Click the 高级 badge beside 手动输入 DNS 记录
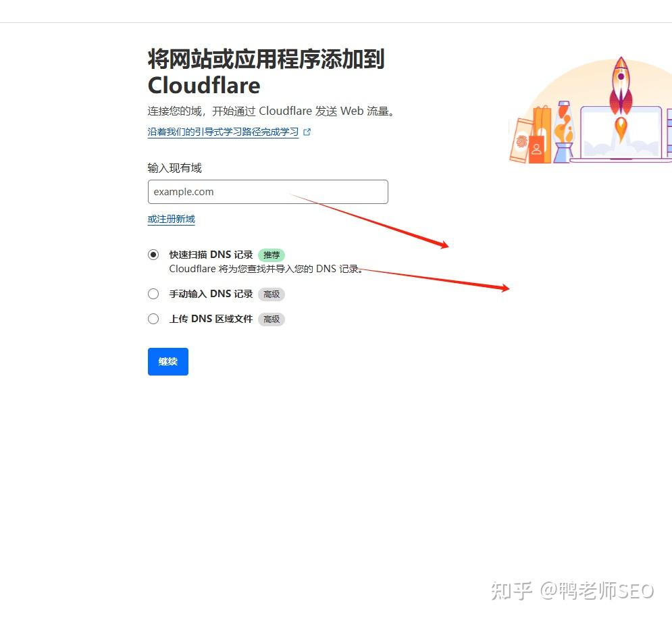The width and height of the screenshot is (672, 618). 272,294
